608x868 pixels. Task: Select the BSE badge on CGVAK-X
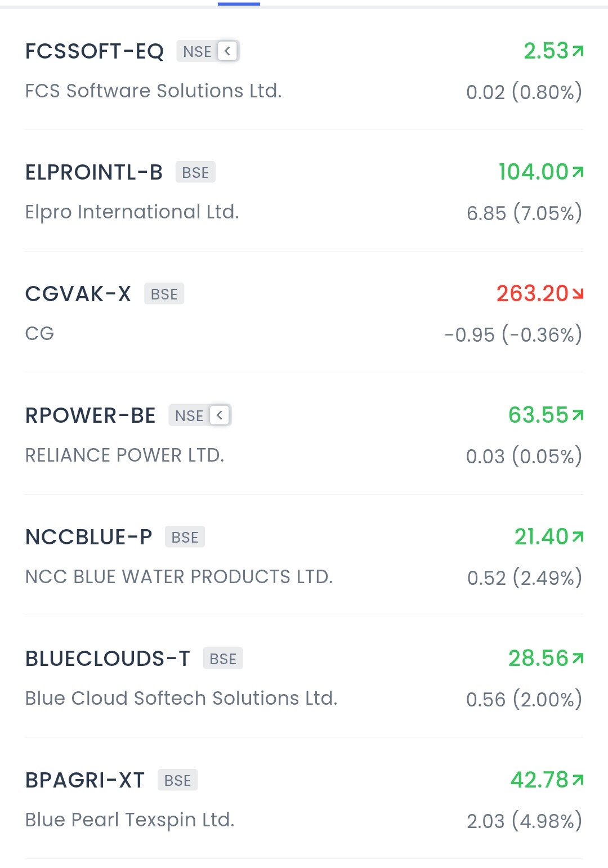pyautogui.click(x=164, y=294)
